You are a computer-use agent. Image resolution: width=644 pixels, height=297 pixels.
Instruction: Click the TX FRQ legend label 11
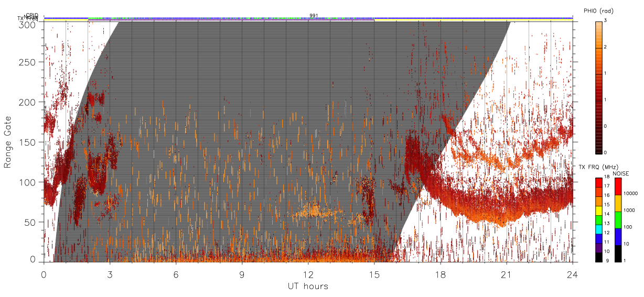(x=607, y=242)
